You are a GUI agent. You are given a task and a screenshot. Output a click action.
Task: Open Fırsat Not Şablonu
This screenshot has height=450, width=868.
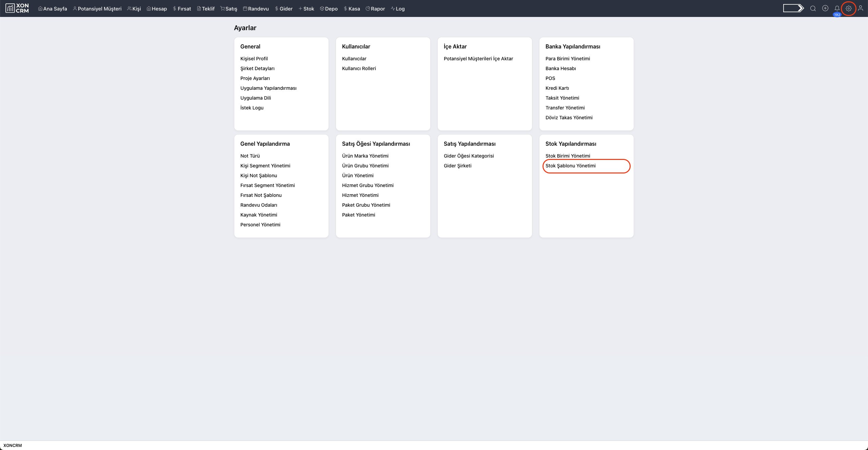pyautogui.click(x=261, y=195)
